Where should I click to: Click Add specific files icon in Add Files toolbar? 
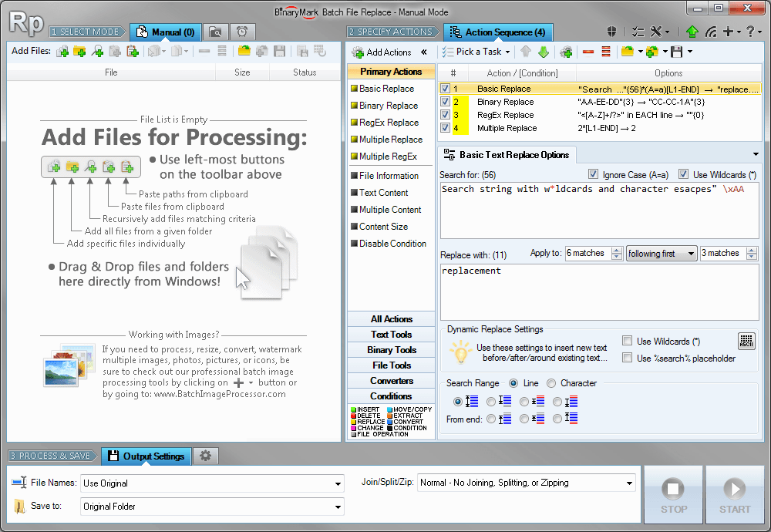pos(62,51)
